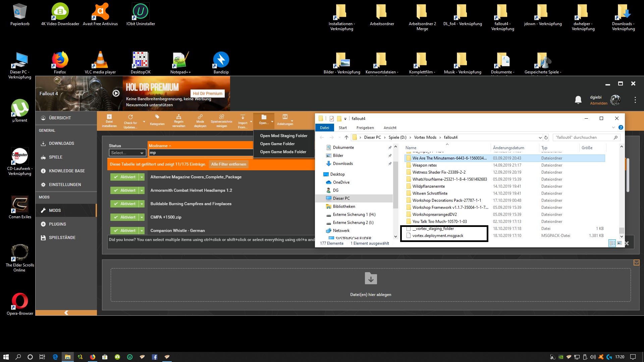
Task: Expand dropdown arrow next to Armorsmith Aktiviert
Action: (142, 190)
